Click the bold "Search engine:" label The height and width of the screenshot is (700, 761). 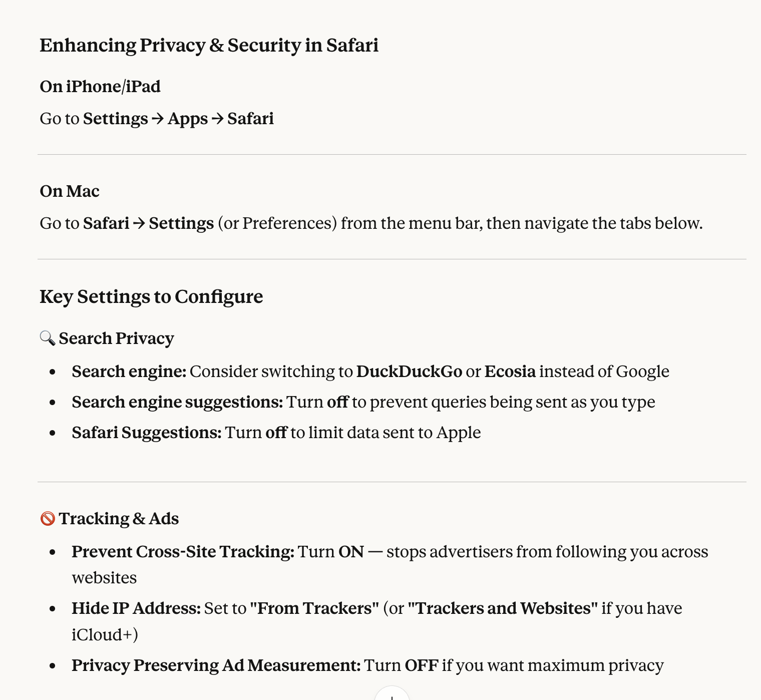pyautogui.click(x=129, y=372)
